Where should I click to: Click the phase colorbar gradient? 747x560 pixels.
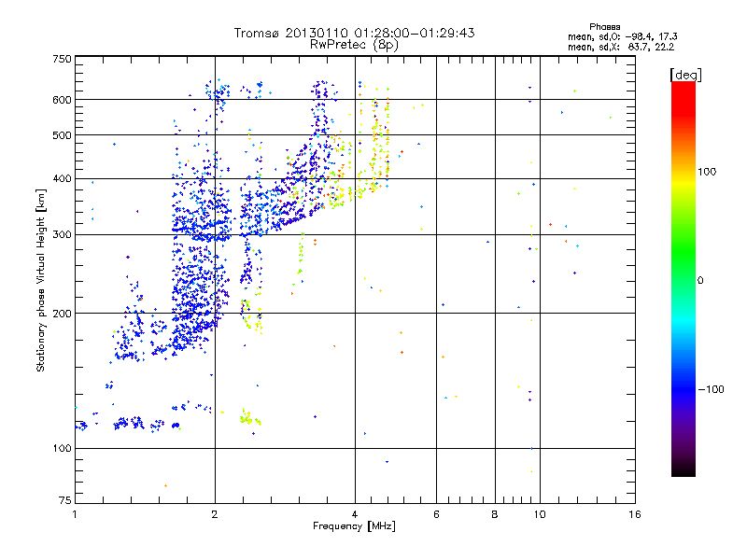(x=684, y=278)
